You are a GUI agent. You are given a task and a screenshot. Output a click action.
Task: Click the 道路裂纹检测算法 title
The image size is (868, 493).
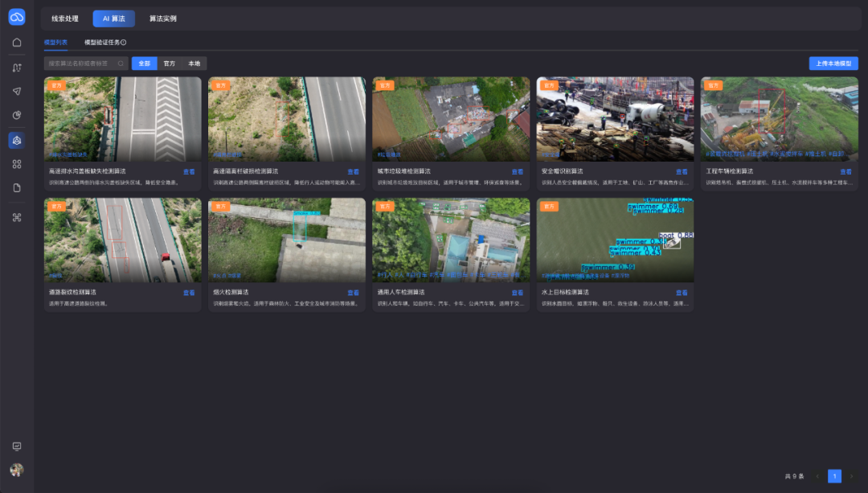72,292
